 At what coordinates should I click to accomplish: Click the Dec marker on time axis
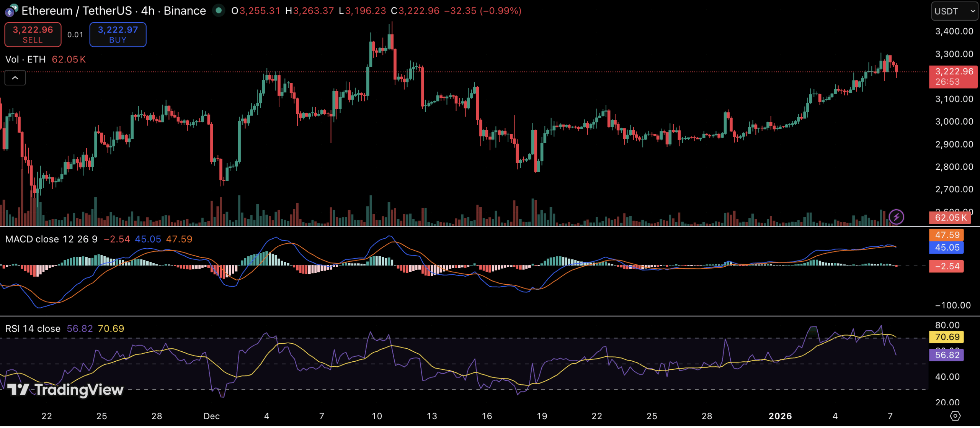211,417
